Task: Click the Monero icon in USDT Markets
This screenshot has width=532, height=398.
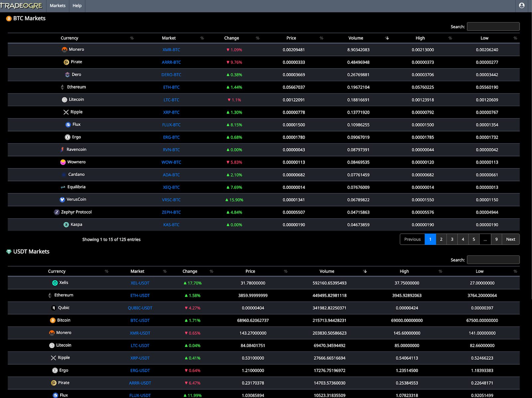Action: pyautogui.click(x=52, y=333)
